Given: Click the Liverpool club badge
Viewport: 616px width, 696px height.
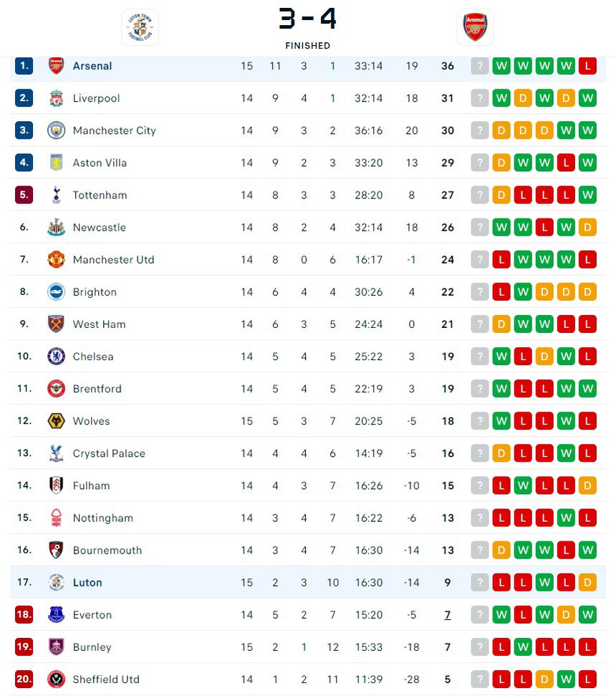Looking at the screenshot, I should 57,98.
